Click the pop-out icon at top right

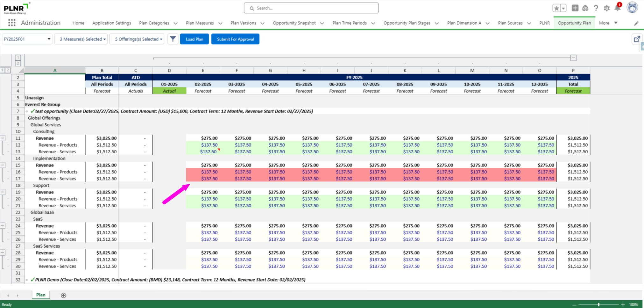pyautogui.click(x=637, y=39)
